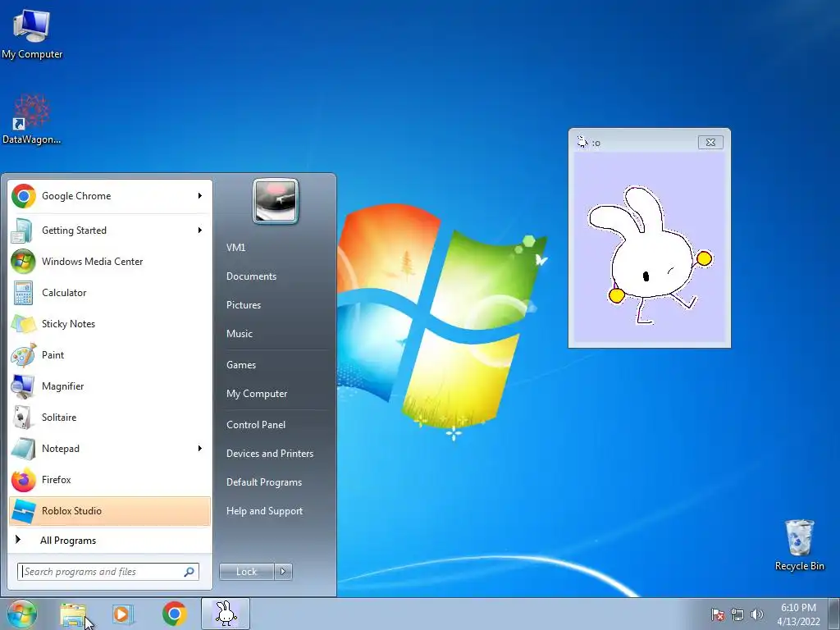Focus the Search programs and files field
This screenshot has height=630, width=840.
click(x=108, y=572)
